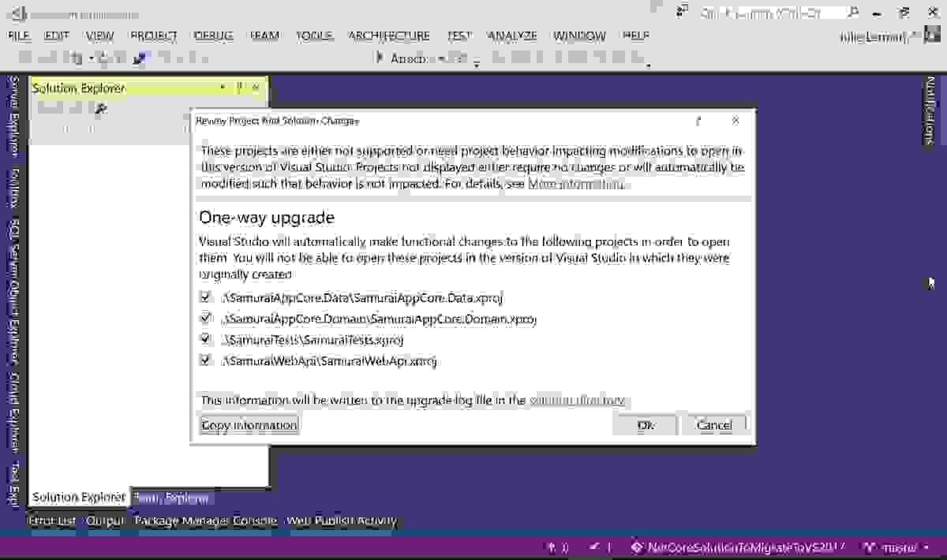Image resolution: width=947 pixels, height=560 pixels.
Task: Open the PROJECT menu
Action: 154,35
